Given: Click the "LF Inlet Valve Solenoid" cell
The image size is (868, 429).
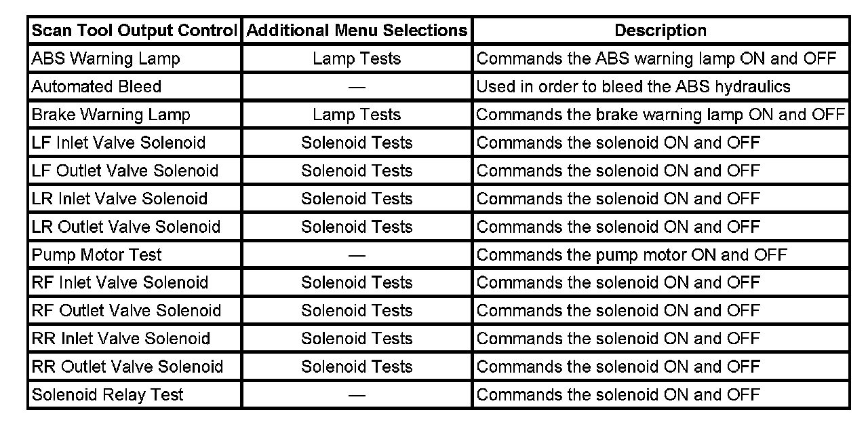Looking at the screenshot, I should coord(118,143).
